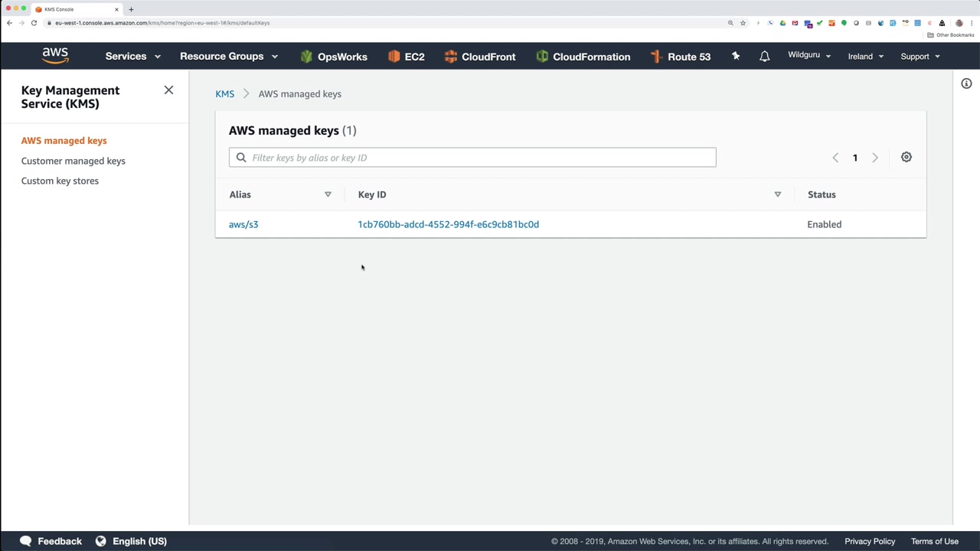Click the browser back arrow

coord(9,23)
